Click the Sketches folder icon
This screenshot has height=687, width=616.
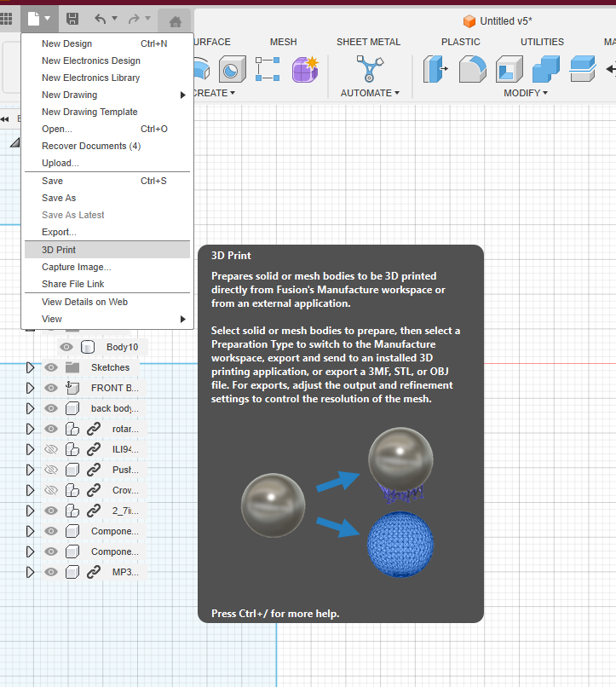pos(72,367)
